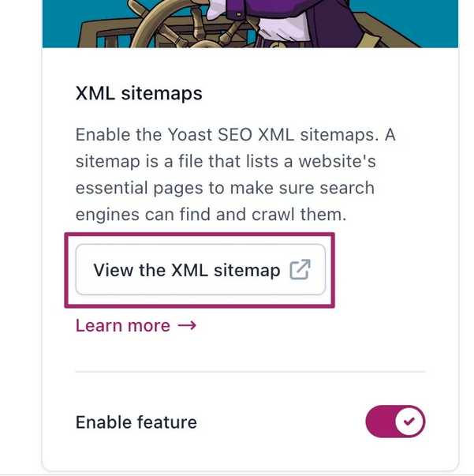Screen dimensions: 474x476
Task: Click the arrow icon beside Learn more
Action: pos(187,325)
